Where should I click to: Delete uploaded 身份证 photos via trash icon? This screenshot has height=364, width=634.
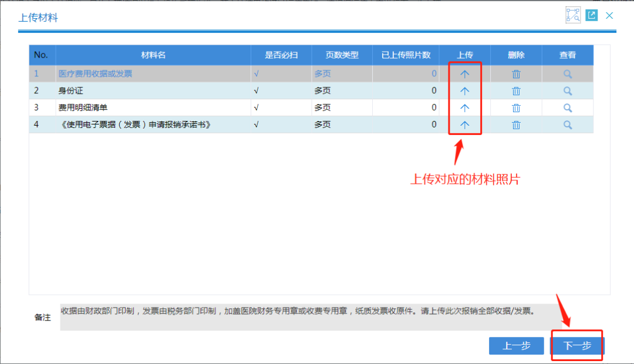coord(515,90)
